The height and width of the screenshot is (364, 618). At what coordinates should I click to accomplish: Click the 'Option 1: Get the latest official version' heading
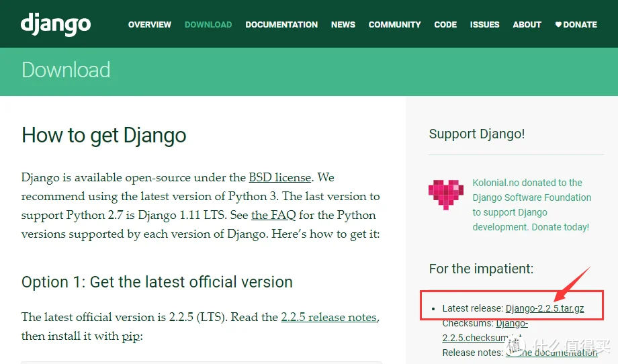pyautogui.click(x=157, y=282)
